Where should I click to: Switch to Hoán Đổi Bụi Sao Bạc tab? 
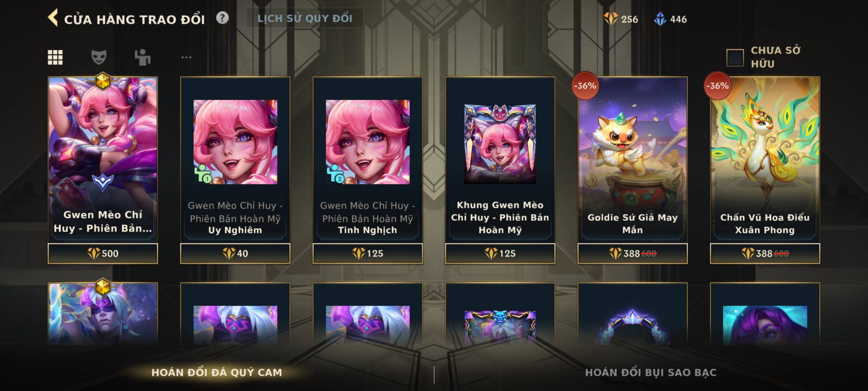651,373
